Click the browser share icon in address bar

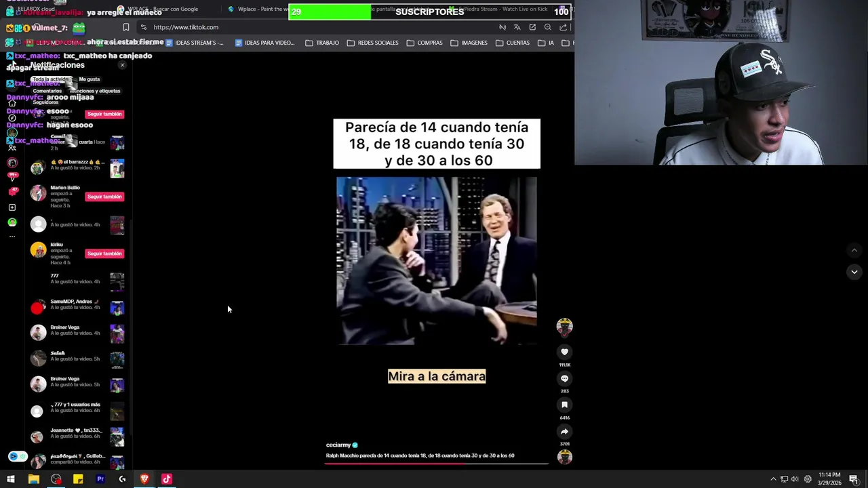point(564,27)
